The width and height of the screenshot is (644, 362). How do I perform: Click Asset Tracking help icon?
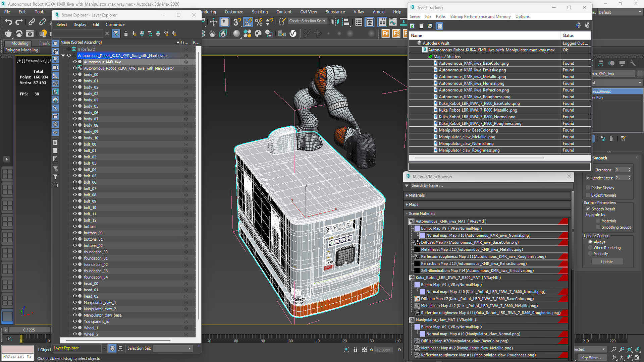[x=578, y=25]
